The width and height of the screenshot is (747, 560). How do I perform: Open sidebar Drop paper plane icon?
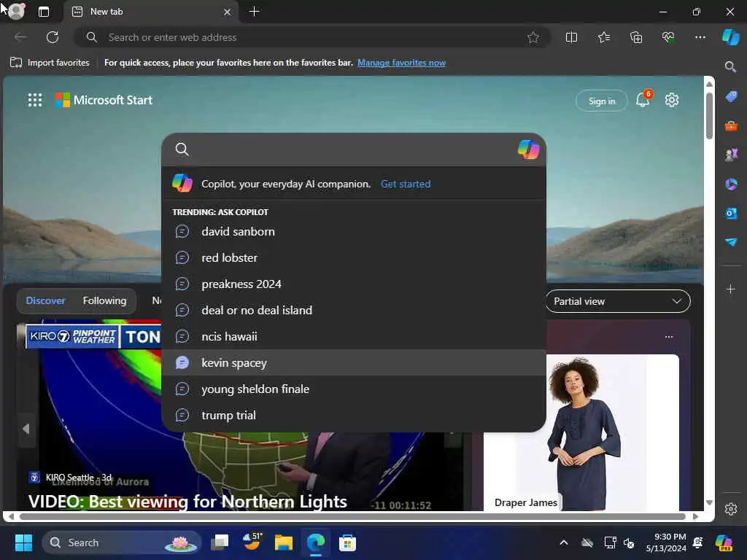[x=731, y=242]
